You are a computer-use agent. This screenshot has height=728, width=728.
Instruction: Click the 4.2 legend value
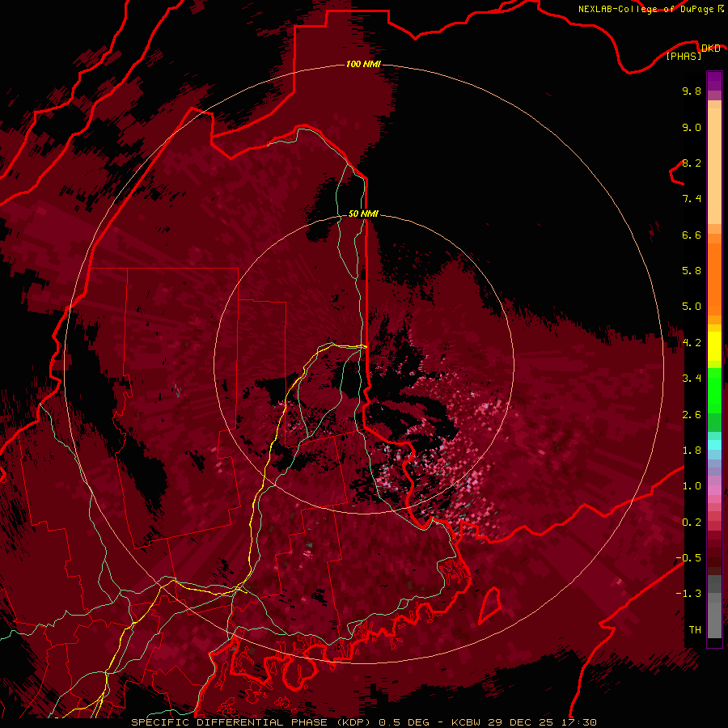tap(692, 343)
